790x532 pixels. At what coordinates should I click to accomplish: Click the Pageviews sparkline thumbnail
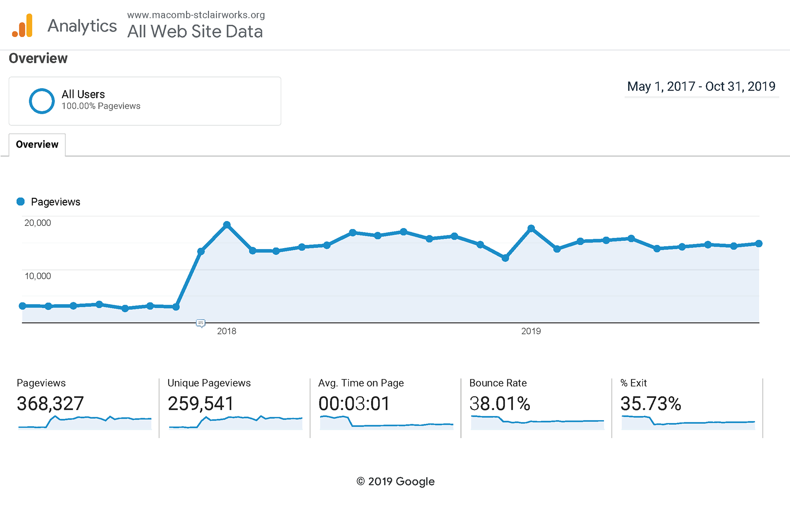[85, 423]
